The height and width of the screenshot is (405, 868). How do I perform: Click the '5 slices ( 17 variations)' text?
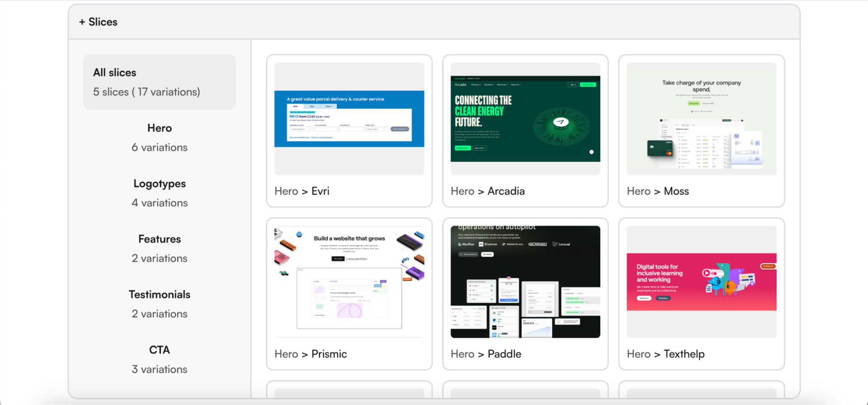click(147, 92)
